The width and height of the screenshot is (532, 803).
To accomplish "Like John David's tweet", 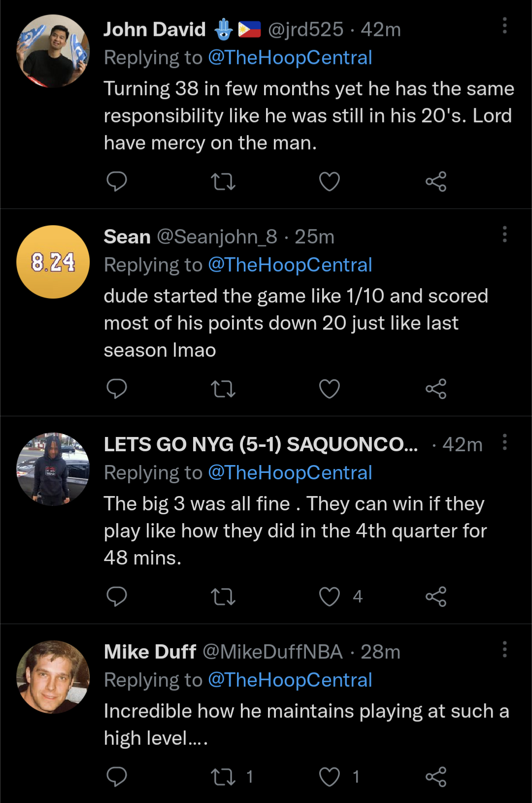I will [330, 182].
